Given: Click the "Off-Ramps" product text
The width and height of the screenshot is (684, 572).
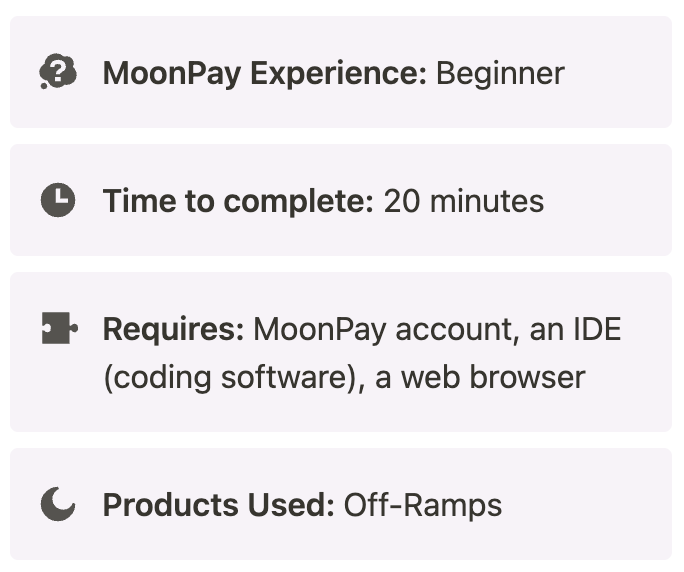Looking at the screenshot, I should (423, 505).
